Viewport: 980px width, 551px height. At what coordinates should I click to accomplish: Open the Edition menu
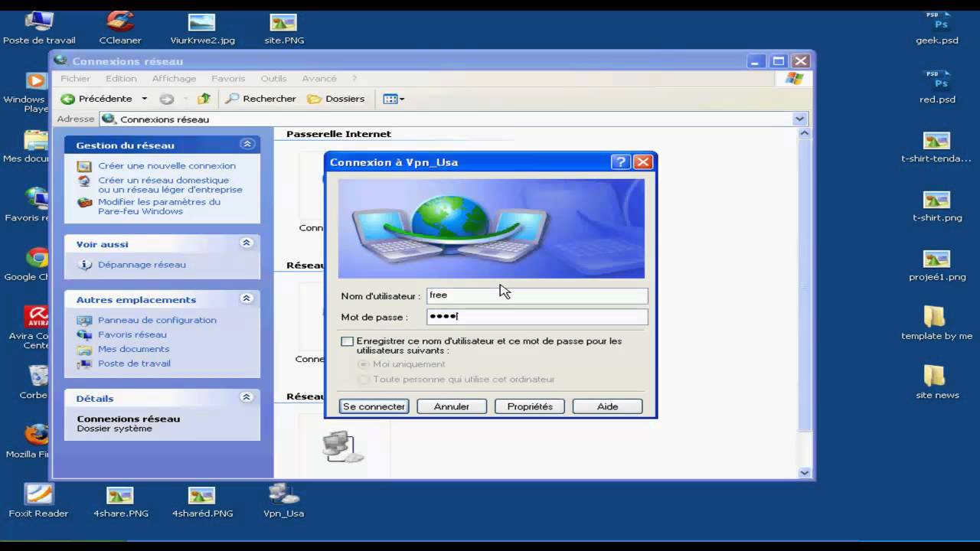point(121,78)
